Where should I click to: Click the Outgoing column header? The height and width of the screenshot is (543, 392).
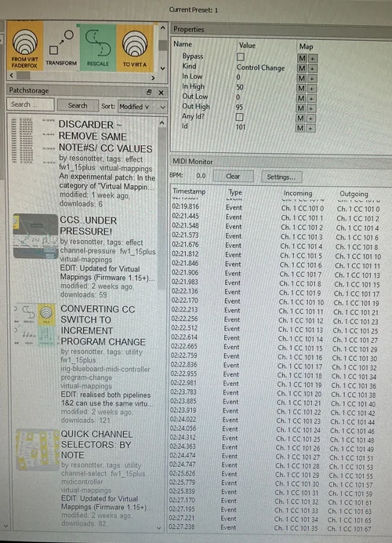354,194
